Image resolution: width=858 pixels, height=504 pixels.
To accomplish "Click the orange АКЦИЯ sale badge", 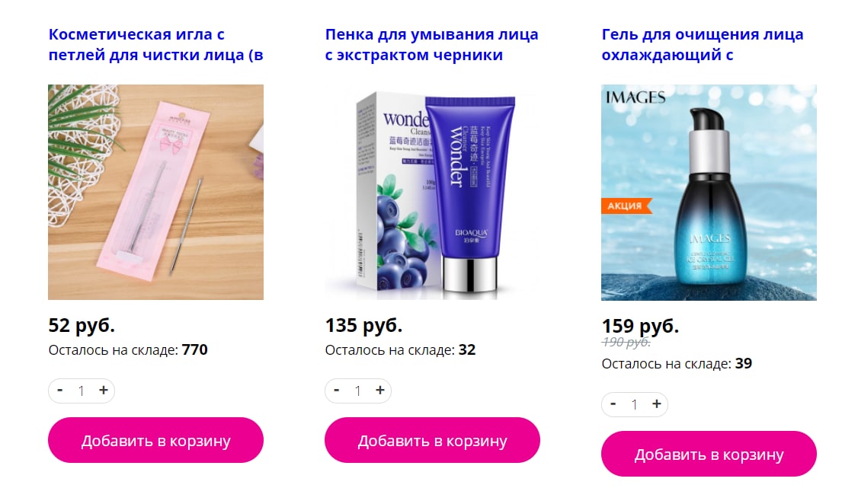I will 626,206.
